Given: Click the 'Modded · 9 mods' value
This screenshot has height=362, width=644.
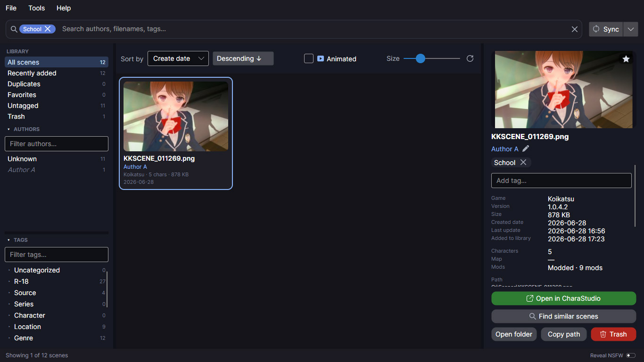Looking at the screenshot, I should (575, 268).
